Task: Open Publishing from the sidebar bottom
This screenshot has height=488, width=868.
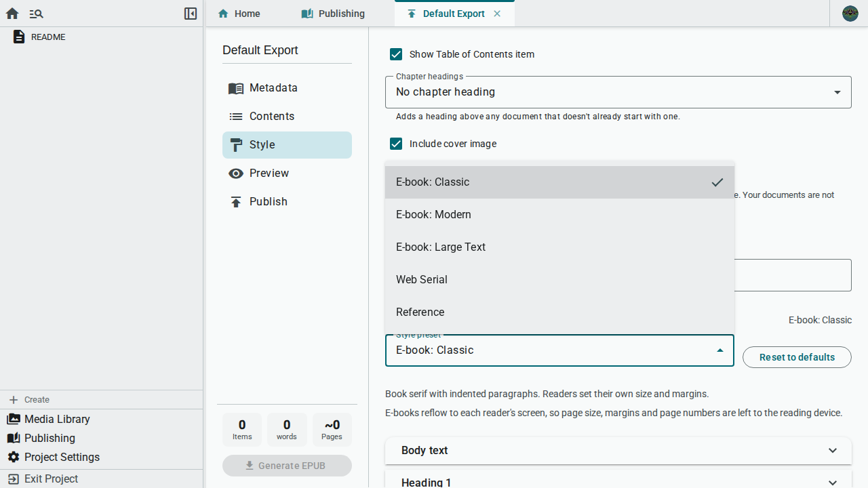Action: pyautogui.click(x=102, y=439)
